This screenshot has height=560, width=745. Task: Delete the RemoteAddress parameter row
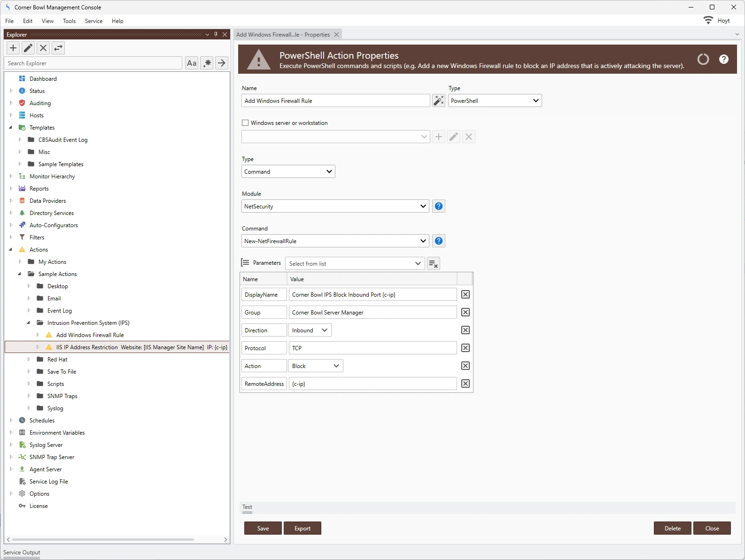[x=465, y=384]
